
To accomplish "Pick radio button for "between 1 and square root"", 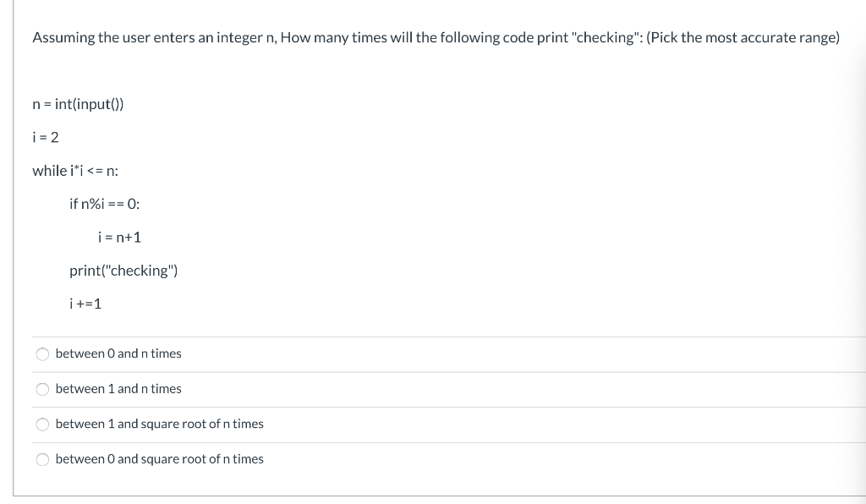I will click(x=41, y=424).
